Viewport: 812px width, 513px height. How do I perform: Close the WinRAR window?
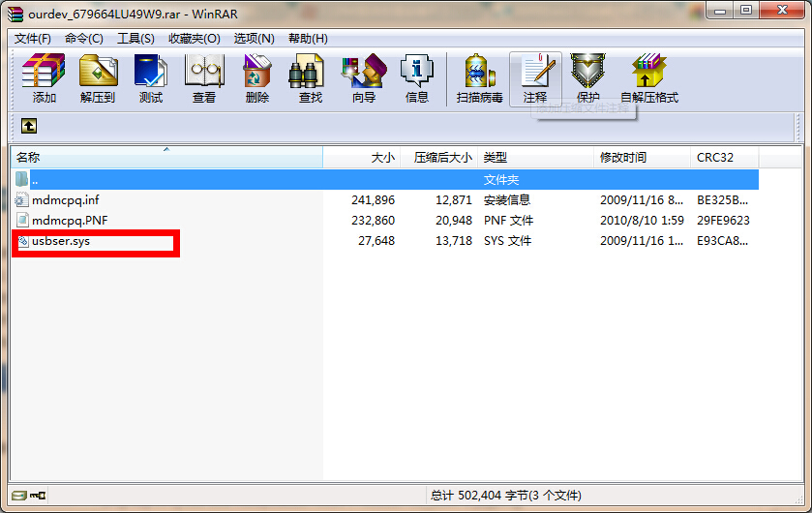782,11
